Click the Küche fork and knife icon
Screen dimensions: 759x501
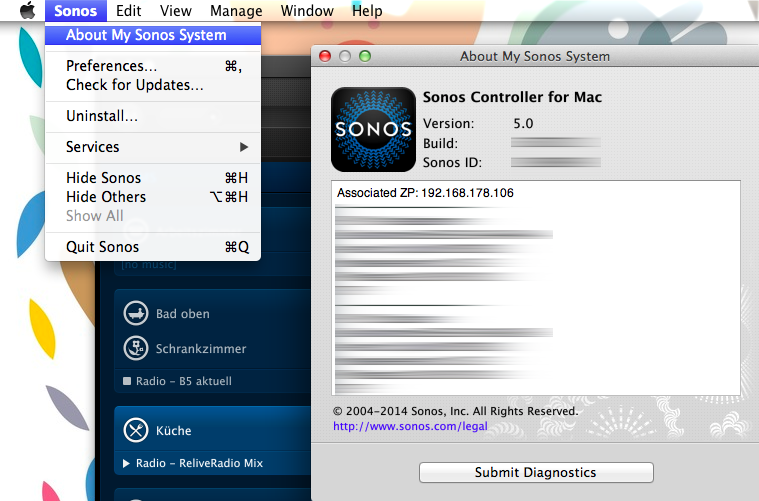(x=136, y=430)
